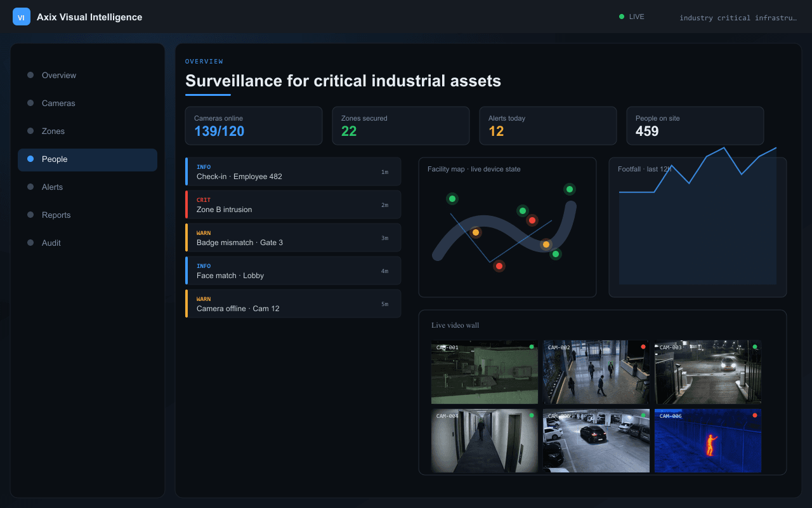Click the People on site 459 card
The image size is (812, 508).
point(695,126)
